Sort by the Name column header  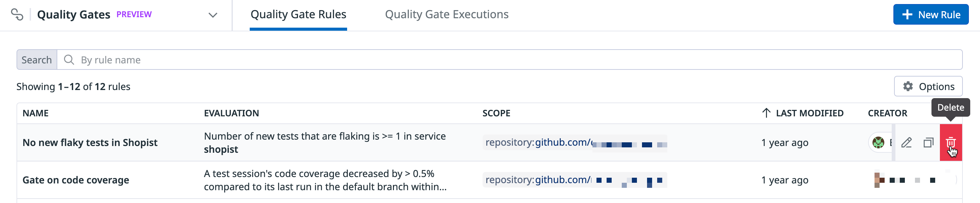pyautogui.click(x=35, y=113)
